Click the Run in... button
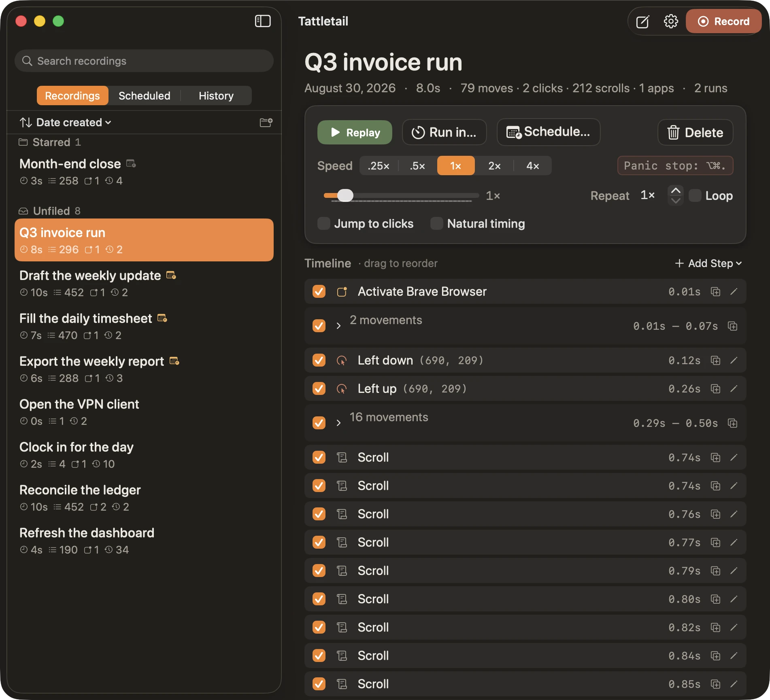 coord(444,132)
